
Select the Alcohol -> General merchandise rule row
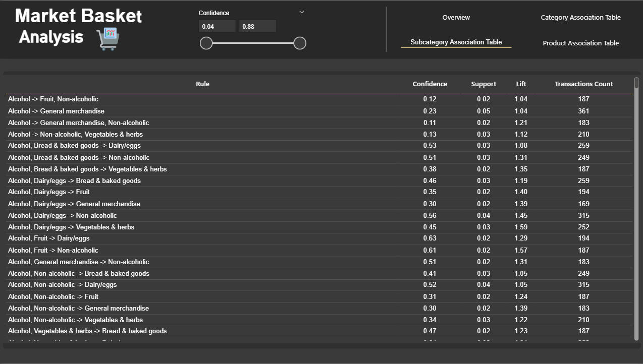(x=56, y=111)
